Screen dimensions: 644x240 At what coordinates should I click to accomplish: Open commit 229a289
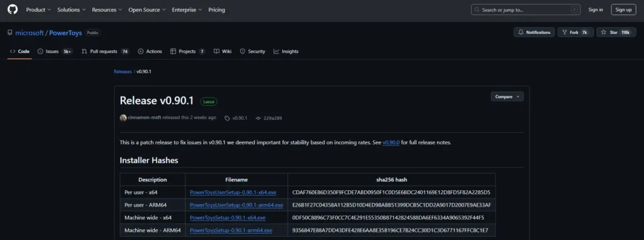coord(269,118)
